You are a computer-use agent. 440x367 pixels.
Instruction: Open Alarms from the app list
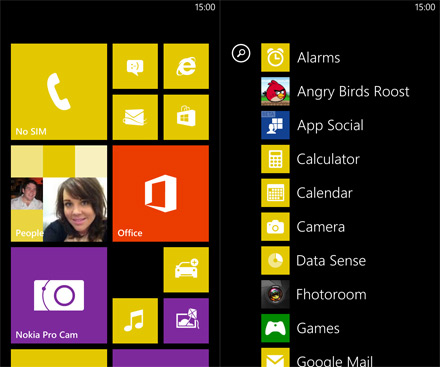click(x=333, y=58)
